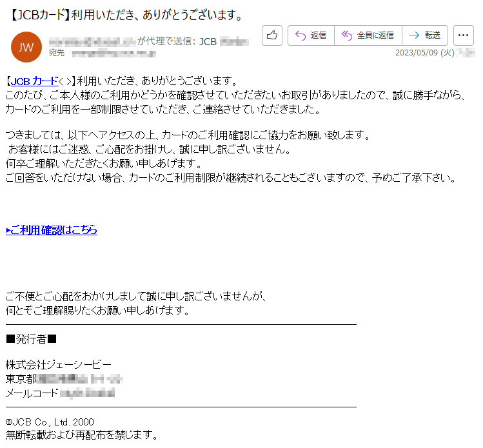Click the ©JCB Co., Ltd. 2000 copyright text
The image size is (483, 448).
click(x=50, y=422)
